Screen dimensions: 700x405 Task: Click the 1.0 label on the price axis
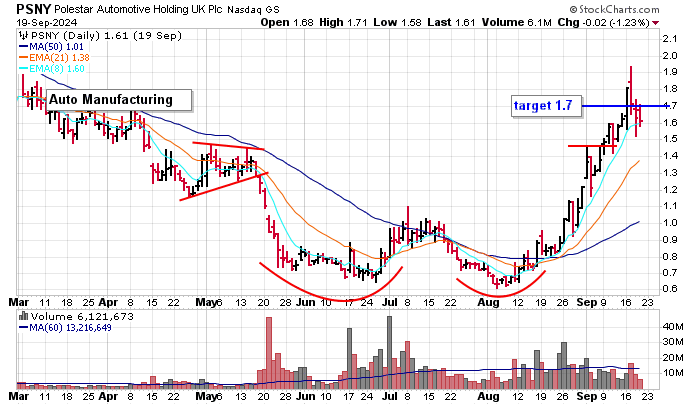[670, 223]
